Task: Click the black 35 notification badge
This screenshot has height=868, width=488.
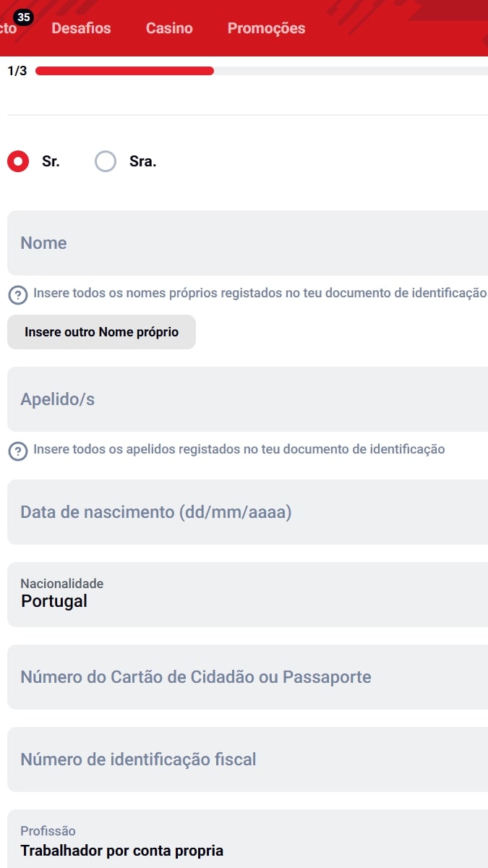Action: coord(24,17)
